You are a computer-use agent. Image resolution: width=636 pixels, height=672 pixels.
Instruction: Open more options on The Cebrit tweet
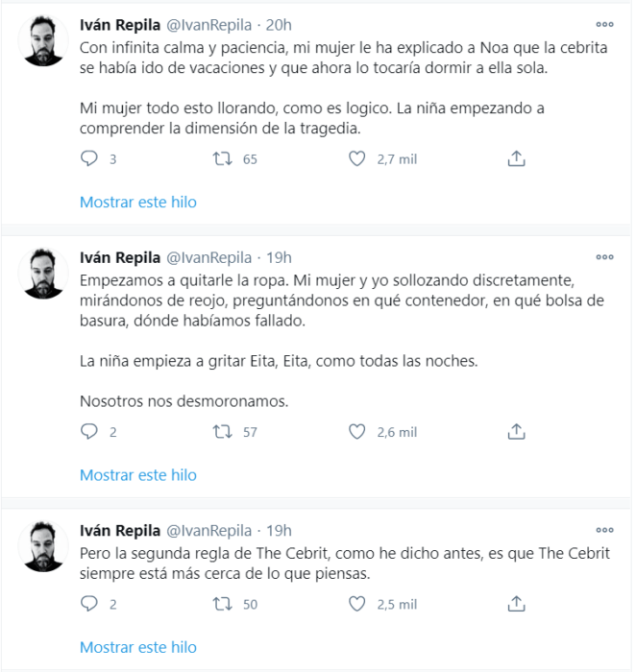pyautogui.click(x=604, y=530)
